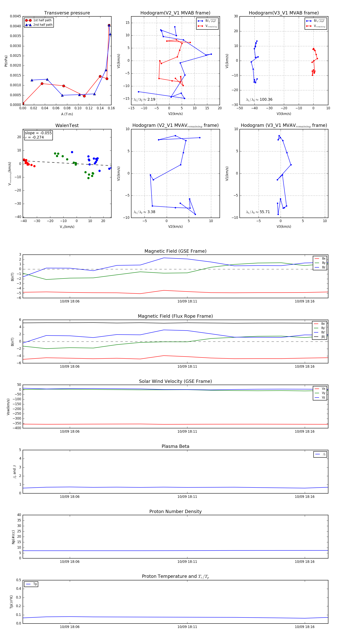Click the 'B/sqrt(mu0 rho)' legend entry in V3_V1 MVAB hodogram
This screenshot has width=351, height=644.
(316, 21)
